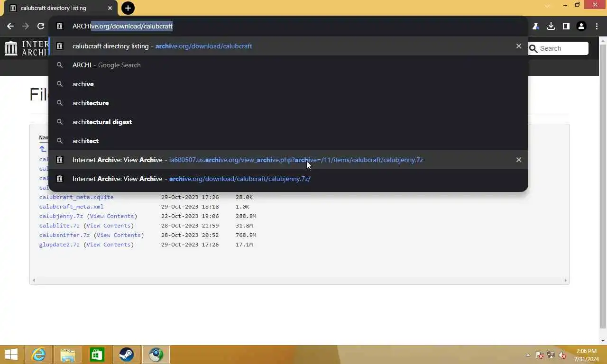View Contents of calubsniffer.7z
Image resolution: width=607 pixels, height=364 pixels.
pyautogui.click(x=119, y=235)
